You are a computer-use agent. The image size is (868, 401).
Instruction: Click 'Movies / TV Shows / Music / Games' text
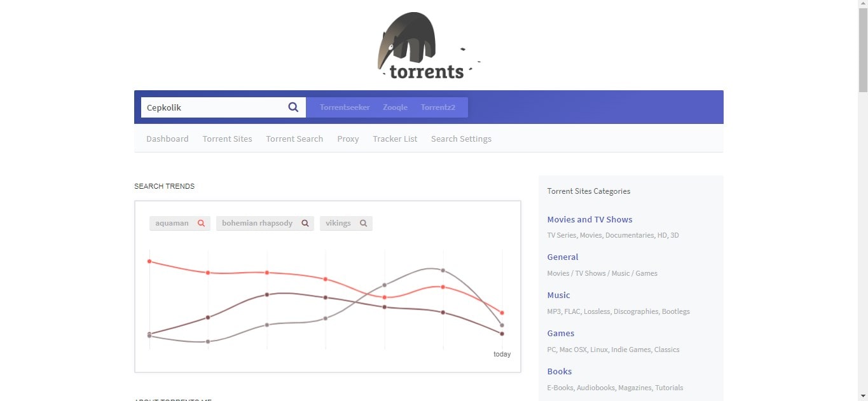(602, 273)
